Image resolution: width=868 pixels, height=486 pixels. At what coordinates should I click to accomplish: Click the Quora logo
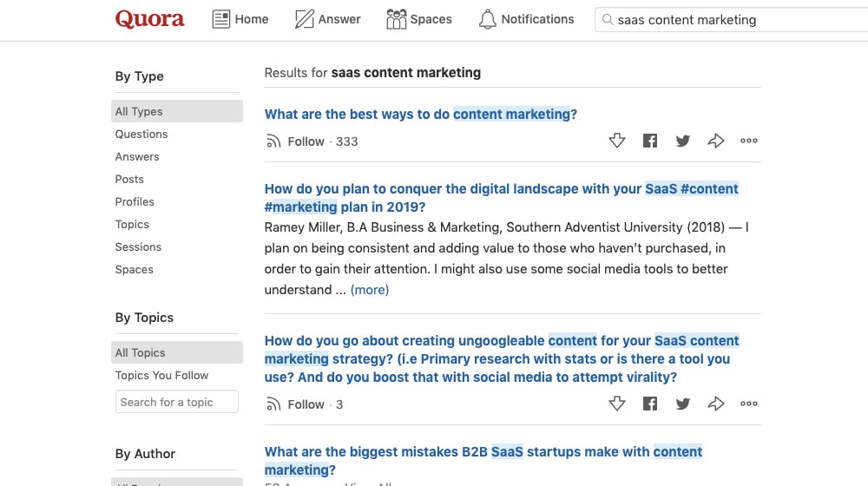pyautogui.click(x=149, y=19)
